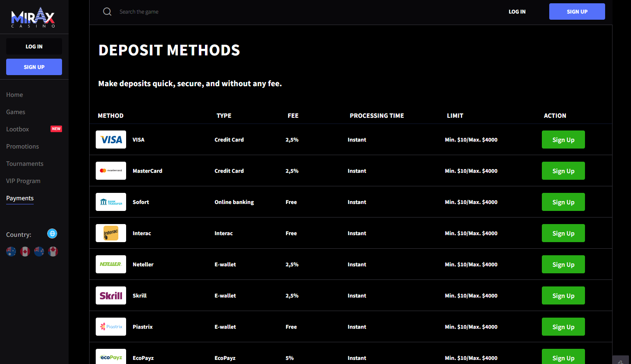Click the Interac payment logo

(111, 233)
